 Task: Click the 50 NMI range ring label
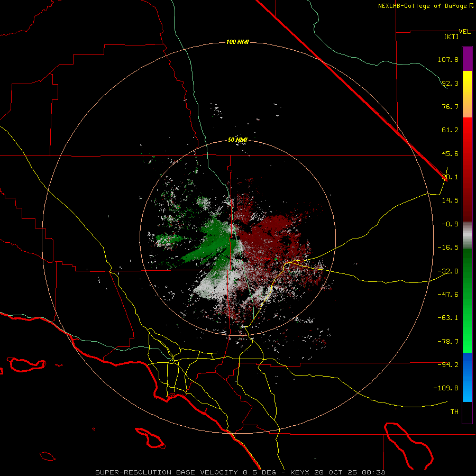tap(237, 140)
